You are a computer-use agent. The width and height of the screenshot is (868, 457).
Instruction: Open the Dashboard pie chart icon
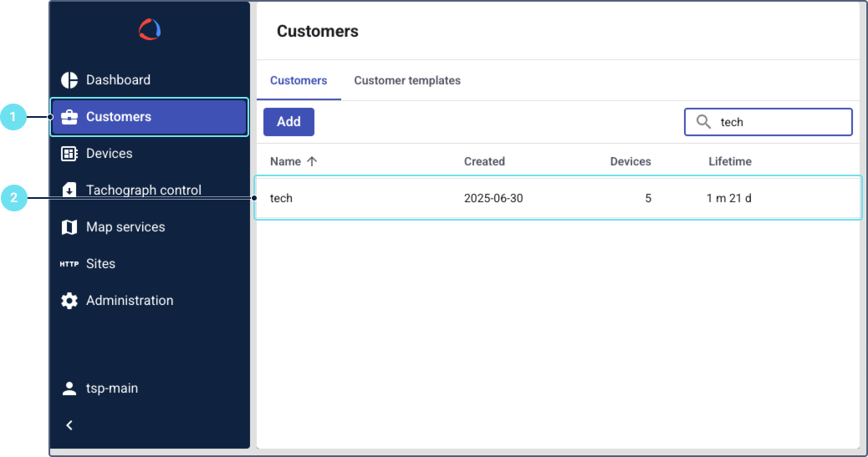(x=69, y=80)
